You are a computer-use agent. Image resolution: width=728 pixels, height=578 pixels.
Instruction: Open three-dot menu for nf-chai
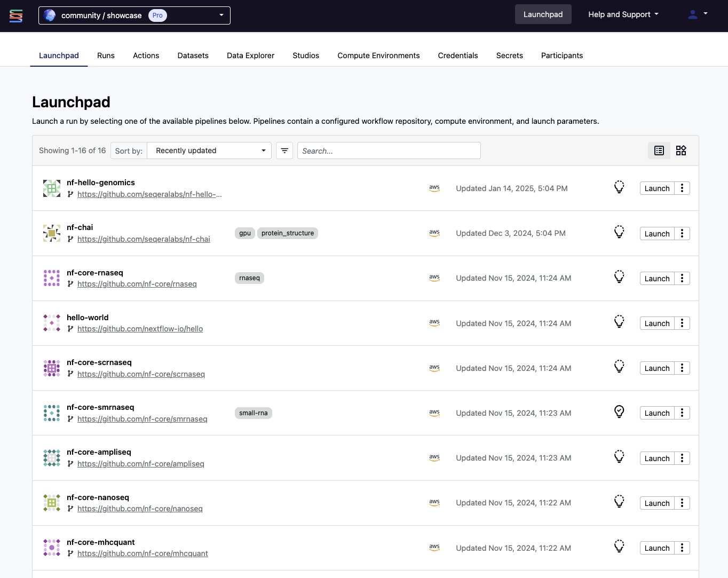click(682, 233)
